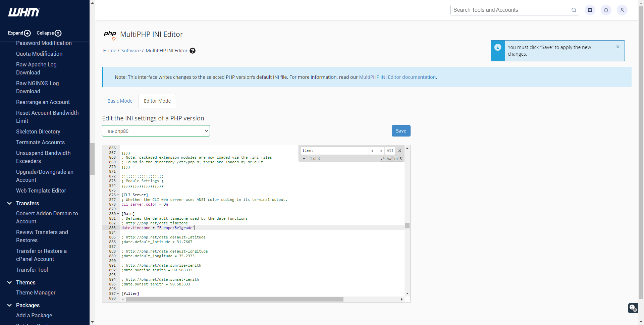
Task: Toggle replace mode with plus button
Action: click(304, 159)
